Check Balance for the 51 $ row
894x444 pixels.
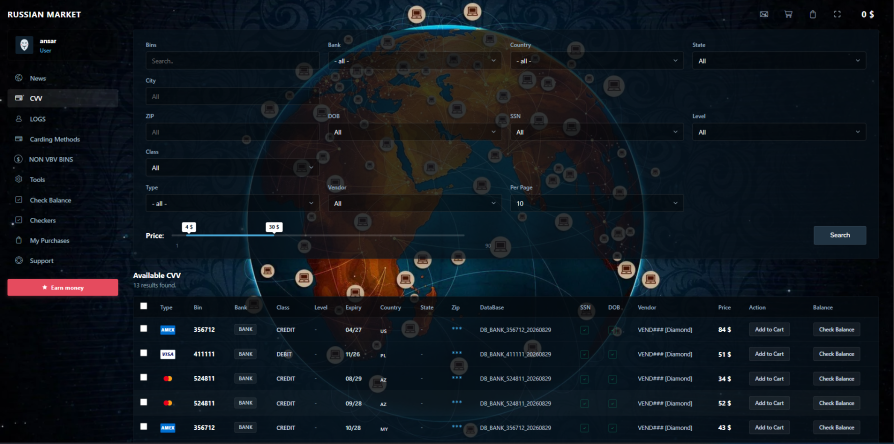point(836,354)
